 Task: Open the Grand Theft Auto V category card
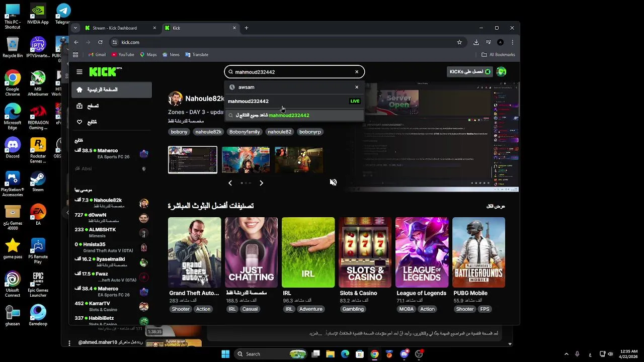point(194,252)
